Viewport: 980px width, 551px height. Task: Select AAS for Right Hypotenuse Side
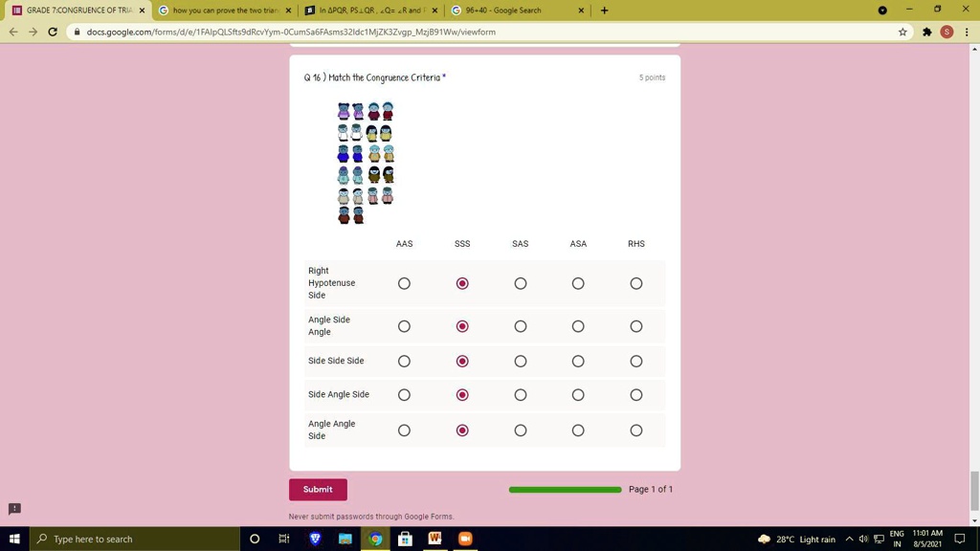[405, 283]
